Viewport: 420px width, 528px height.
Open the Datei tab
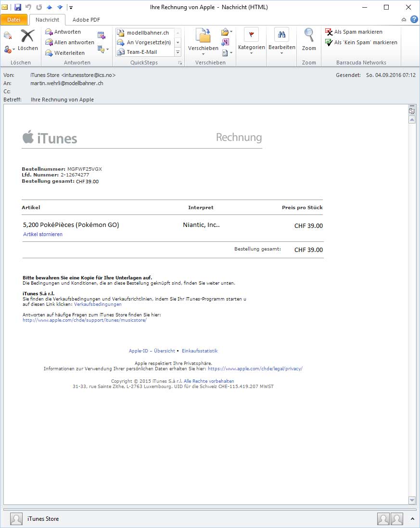tap(13, 20)
